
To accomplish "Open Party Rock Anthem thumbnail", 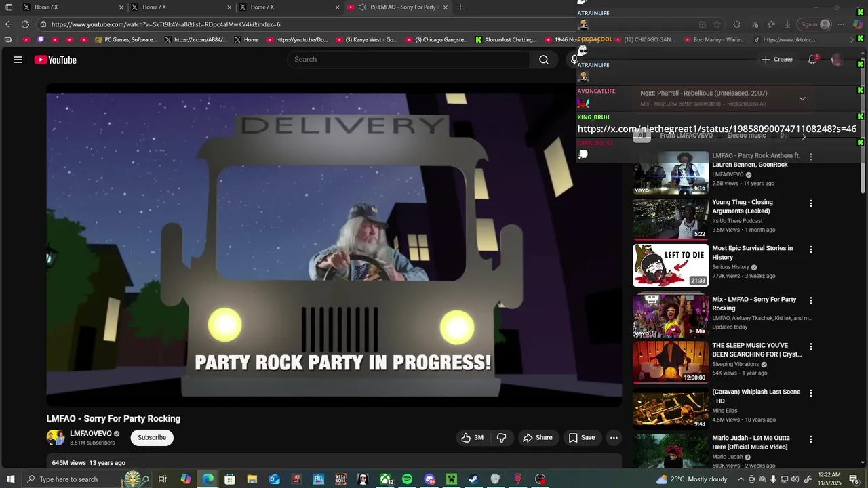I will (671, 172).
